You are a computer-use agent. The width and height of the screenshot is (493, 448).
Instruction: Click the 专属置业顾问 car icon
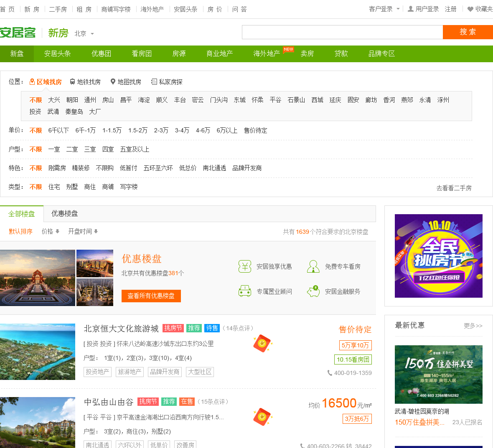point(244,291)
